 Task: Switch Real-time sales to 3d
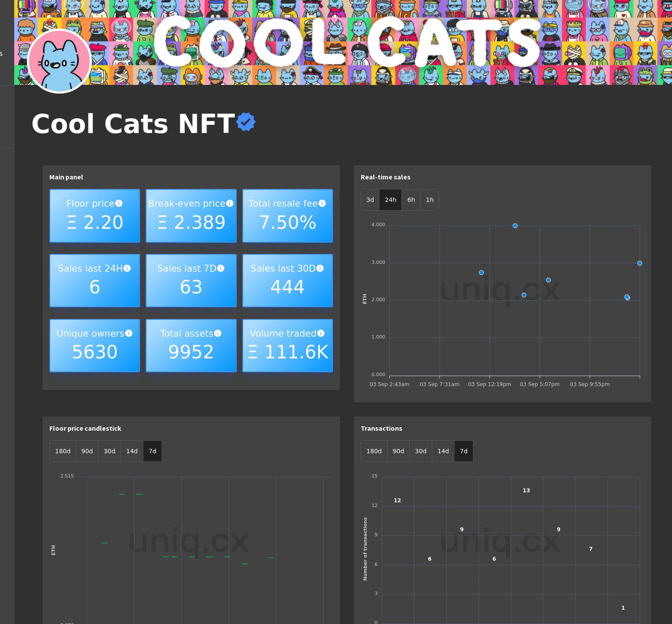[370, 200]
